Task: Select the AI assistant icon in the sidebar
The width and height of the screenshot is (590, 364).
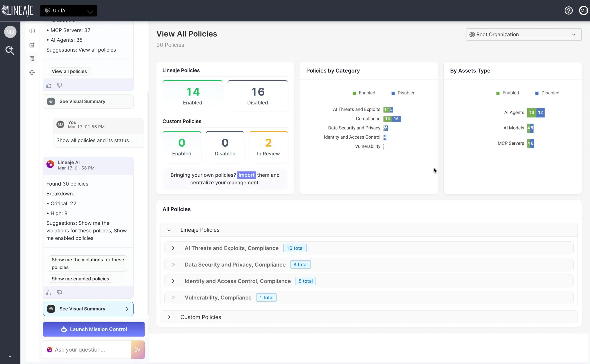Action: pos(32,45)
